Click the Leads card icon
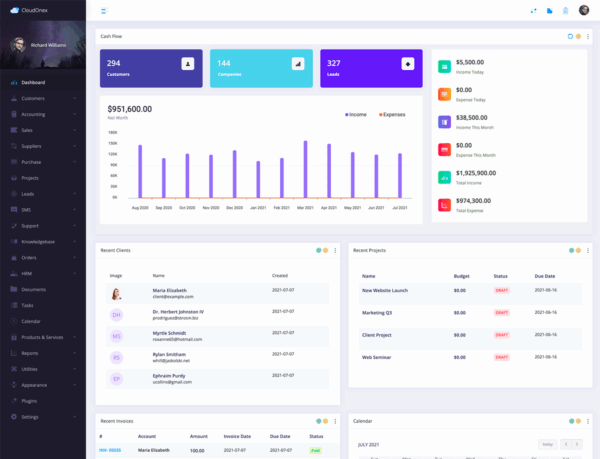Viewport: 600px width, 459px height. tap(407, 63)
